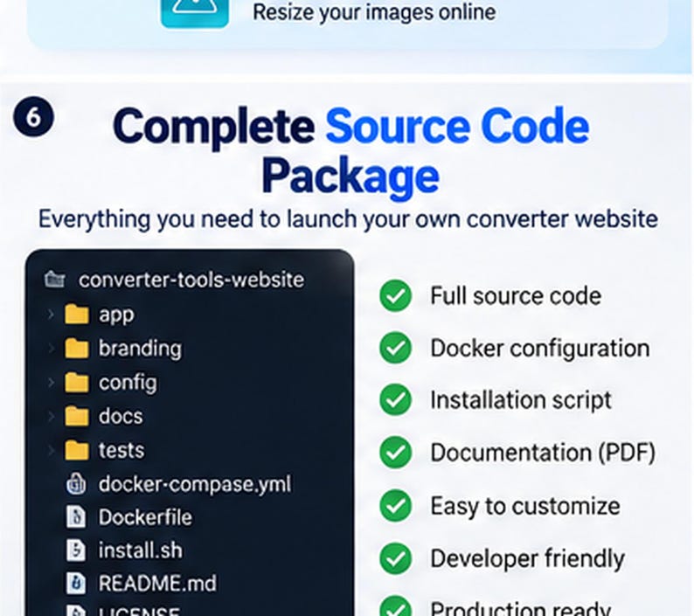Click the blue 'Source Code' heading words
The width and height of the screenshot is (694, 616).
[x=458, y=126]
